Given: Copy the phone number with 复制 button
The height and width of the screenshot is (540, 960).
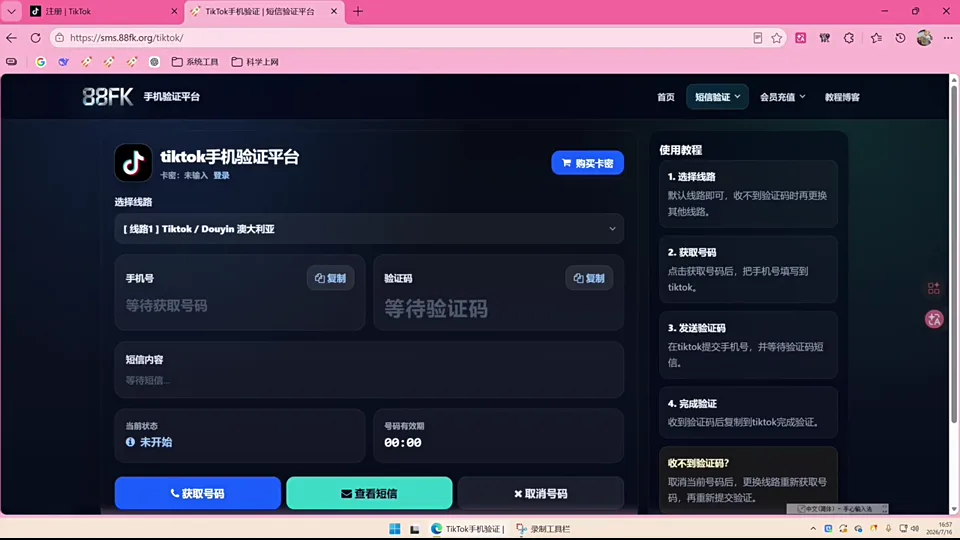Looking at the screenshot, I should pos(331,278).
